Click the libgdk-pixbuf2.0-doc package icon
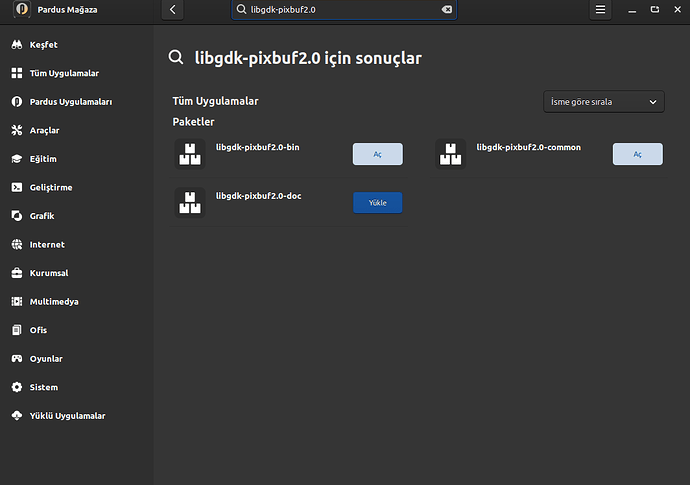 (189, 202)
